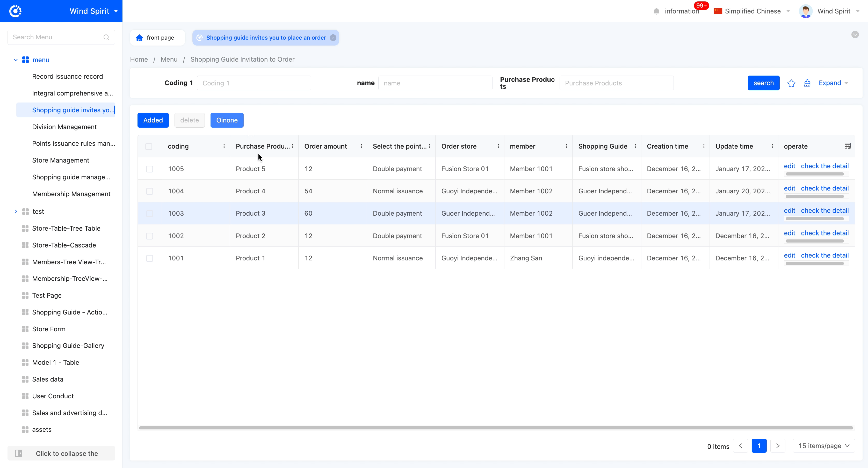Image resolution: width=868 pixels, height=468 pixels.
Task: Open the 15 items/page dropdown
Action: pyautogui.click(x=823, y=446)
